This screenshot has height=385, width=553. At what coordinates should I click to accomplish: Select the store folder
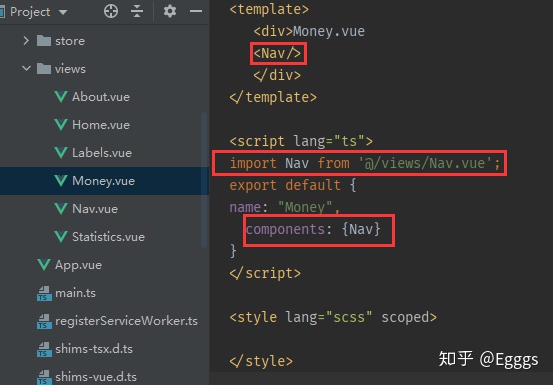pos(69,41)
